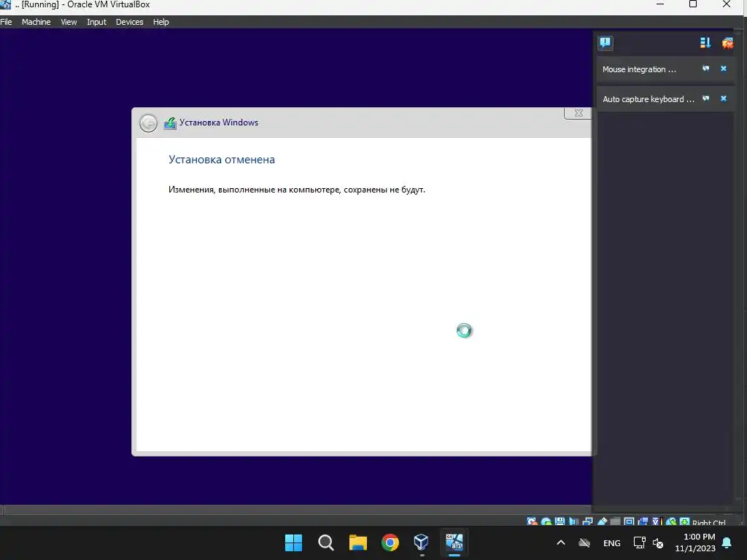Image resolution: width=747 pixels, height=560 pixels.
Task: Click the keyboard capture green arrow icon
Action: [x=684, y=521]
